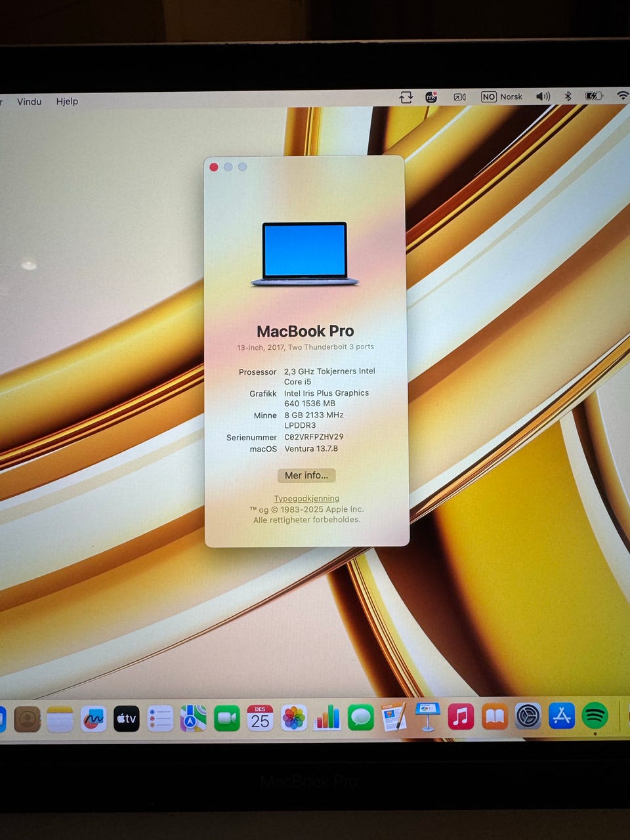Open Keynote from the dock
The height and width of the screenshot is (840, 630).
[427, 717]
